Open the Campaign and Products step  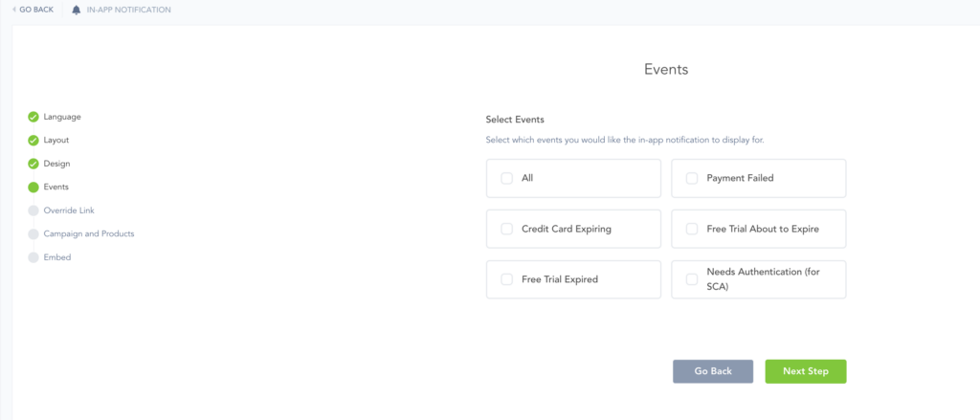coord(89,234)
